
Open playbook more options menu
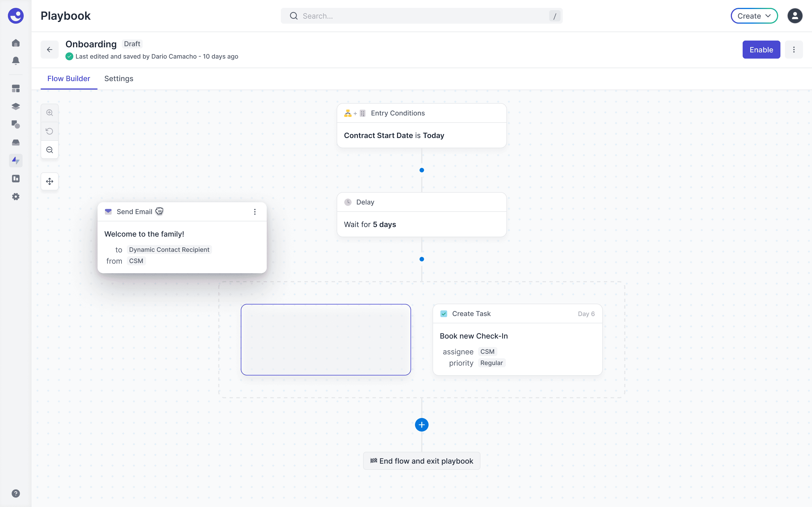tap(794, 50)
